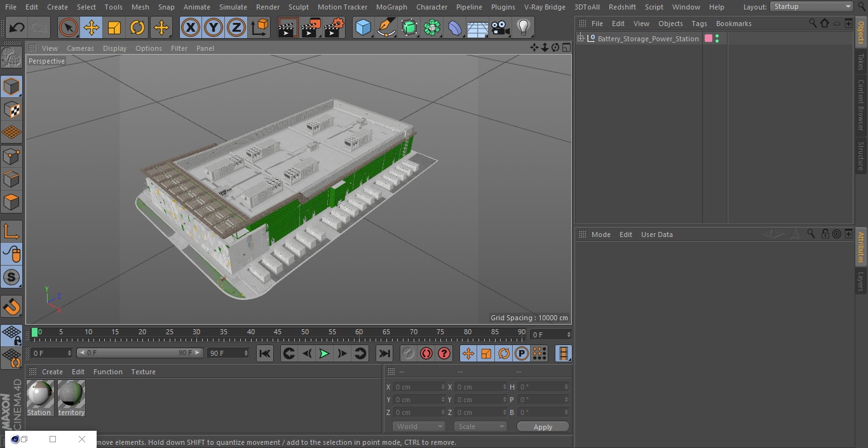The height and width of the screenshot is (448, 868).
Task: Open viewport Display menu
Action: point(114,48)
